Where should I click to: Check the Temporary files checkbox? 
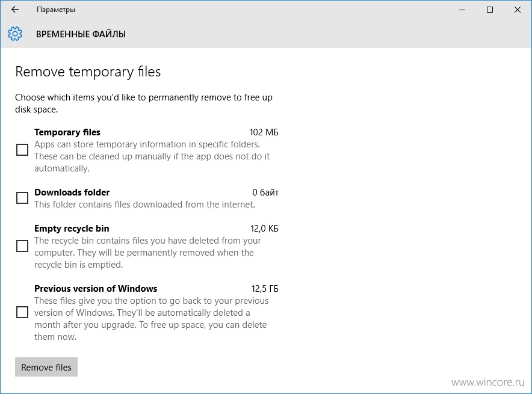click(x=22, y=150)
